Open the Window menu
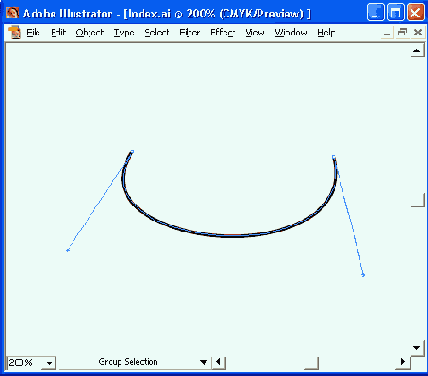The height and width of the screenshot is (376, 428). click(291, 33)
